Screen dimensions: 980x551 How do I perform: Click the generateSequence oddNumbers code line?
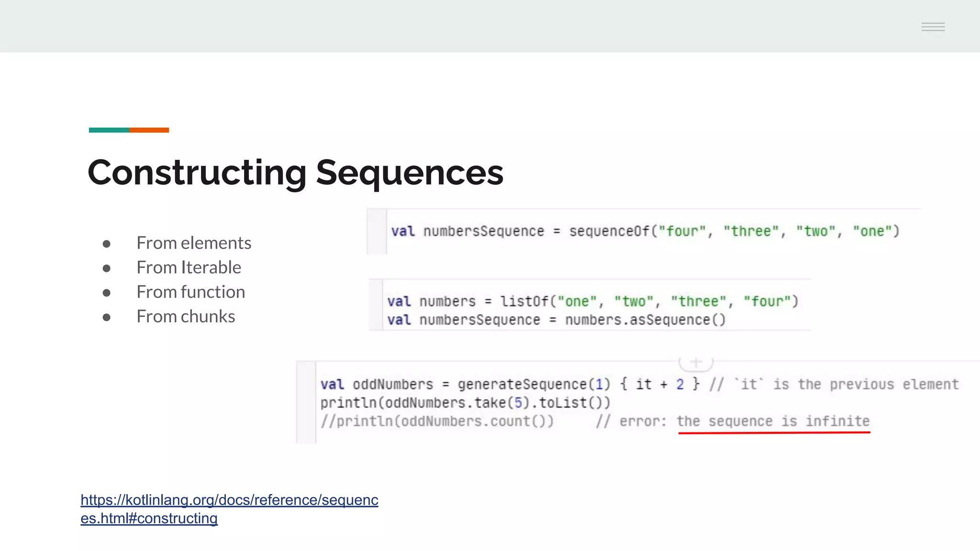640,384
